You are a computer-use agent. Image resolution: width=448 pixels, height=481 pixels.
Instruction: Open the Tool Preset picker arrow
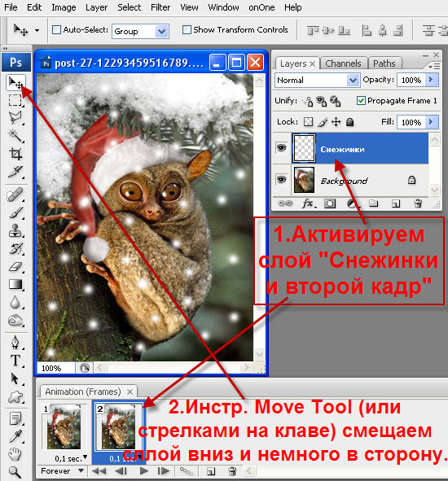click(x=37, y=30)
